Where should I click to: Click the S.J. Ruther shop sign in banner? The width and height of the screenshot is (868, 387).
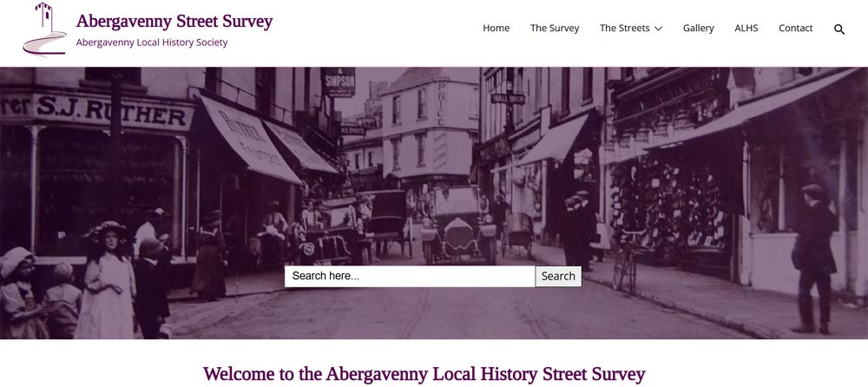coord(97,112)
